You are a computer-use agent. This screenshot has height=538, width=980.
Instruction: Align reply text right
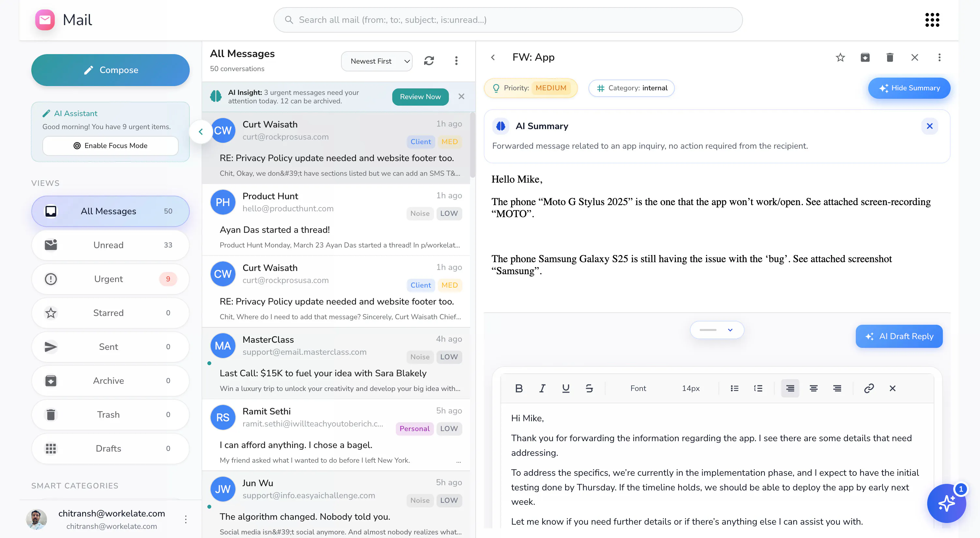(837, 388)
